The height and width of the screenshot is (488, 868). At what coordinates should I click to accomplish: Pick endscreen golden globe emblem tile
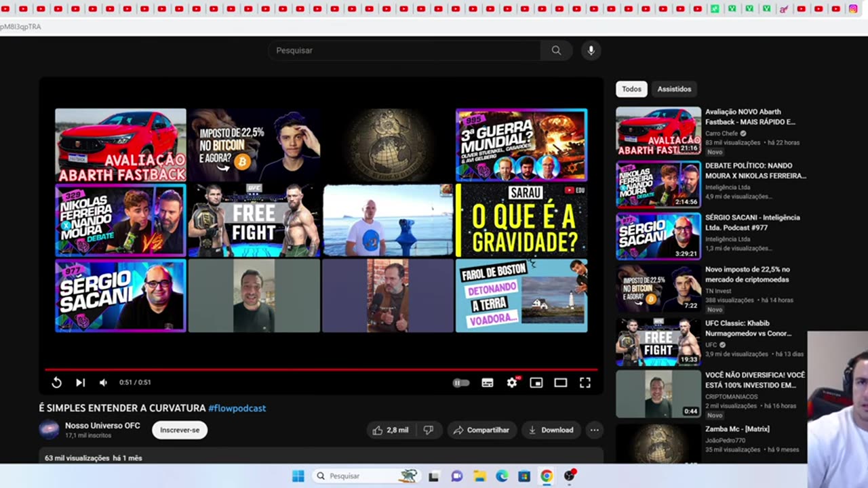point(388,145)
